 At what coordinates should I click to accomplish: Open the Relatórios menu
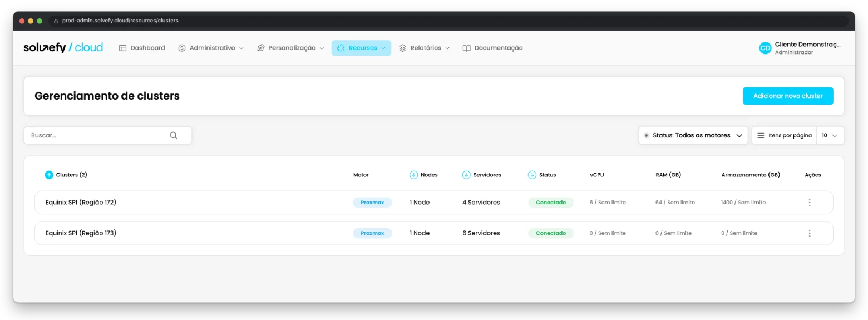tap(425, 48)
